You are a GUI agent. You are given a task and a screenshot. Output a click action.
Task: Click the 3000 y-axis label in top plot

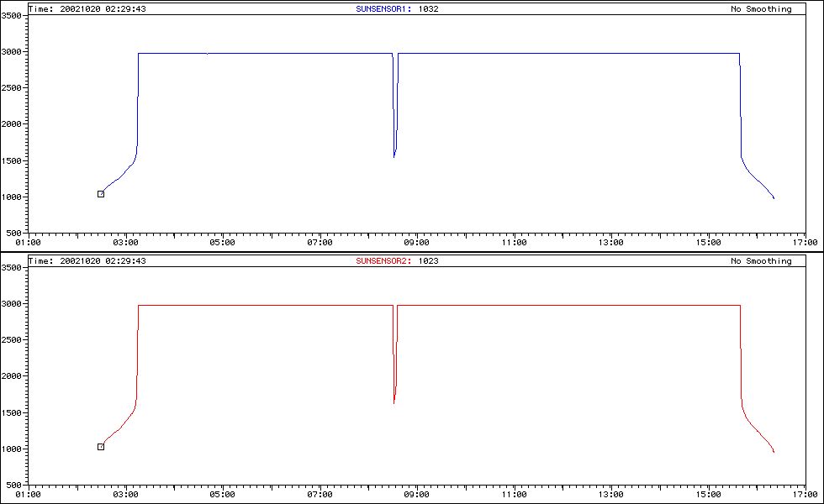(11, 52)
